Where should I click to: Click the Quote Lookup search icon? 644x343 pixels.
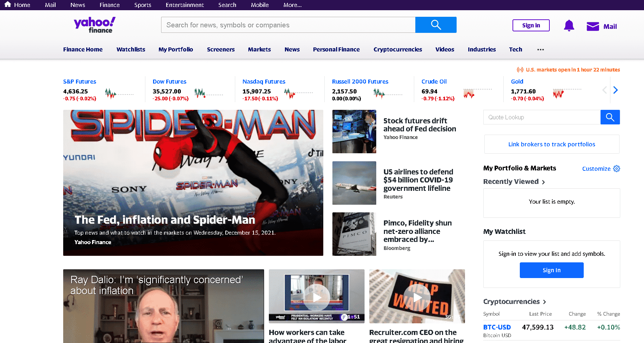point(610,117)
